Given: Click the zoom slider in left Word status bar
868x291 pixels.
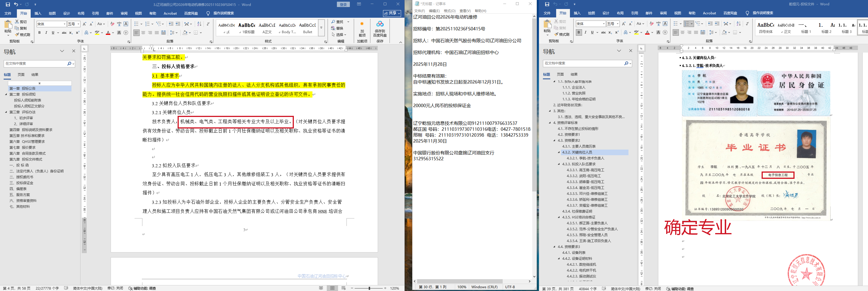Looking at the screenshot, I should tap(369, 288).
